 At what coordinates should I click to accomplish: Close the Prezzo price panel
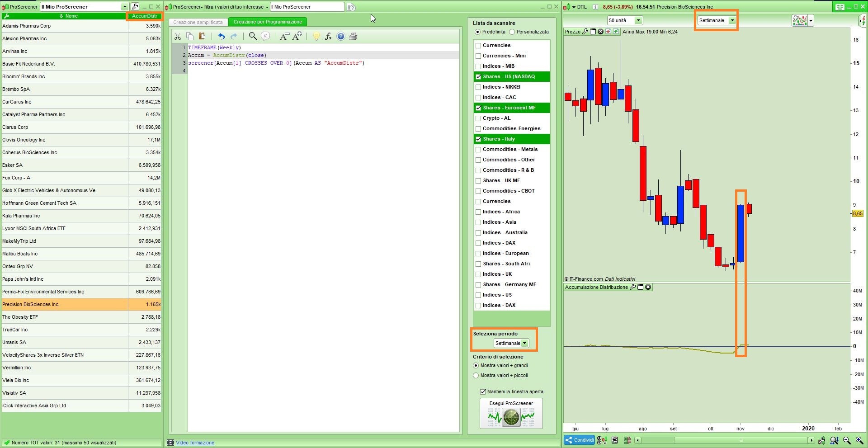[x=600, y=32]
